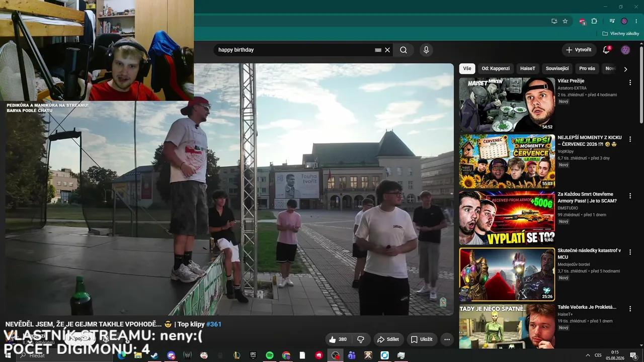Open Epic Games launcher from the taskbar

253,355
